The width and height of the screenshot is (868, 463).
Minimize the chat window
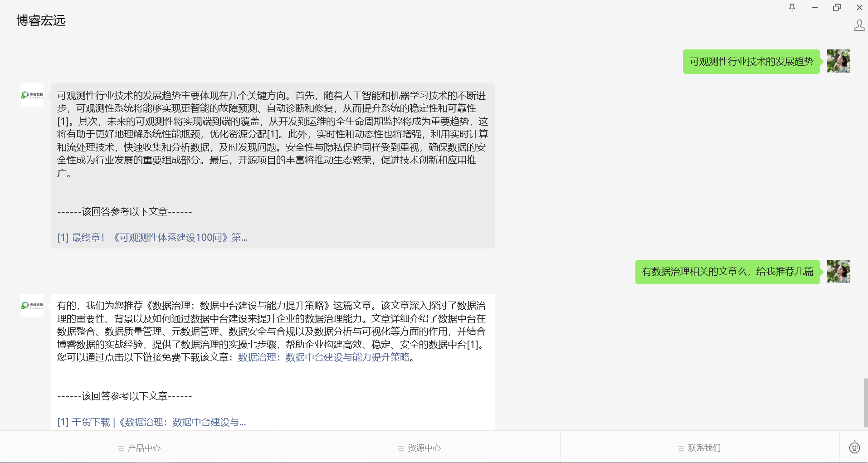814,8
